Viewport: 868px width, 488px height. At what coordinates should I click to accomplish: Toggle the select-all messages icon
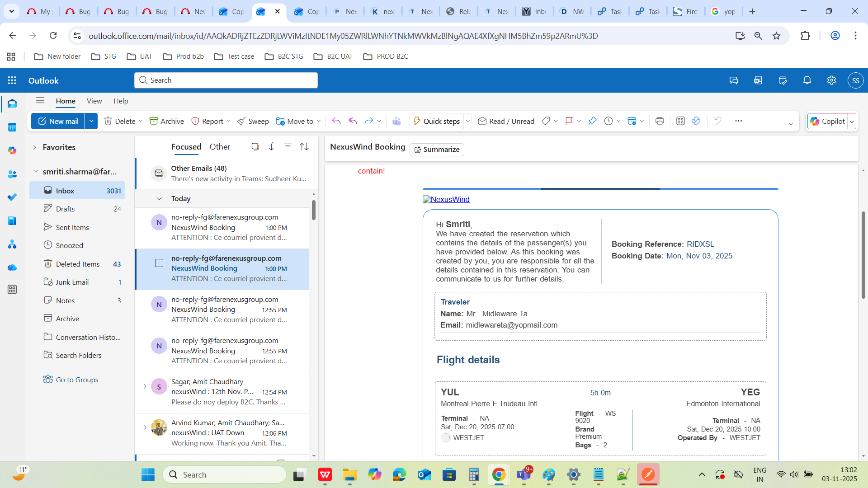[x=255, y=146]
